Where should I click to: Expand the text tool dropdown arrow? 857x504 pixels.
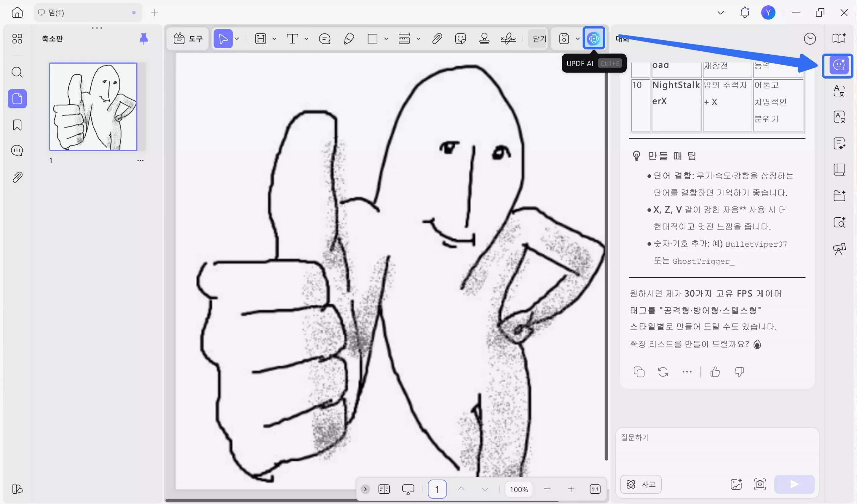click(306, 39)
